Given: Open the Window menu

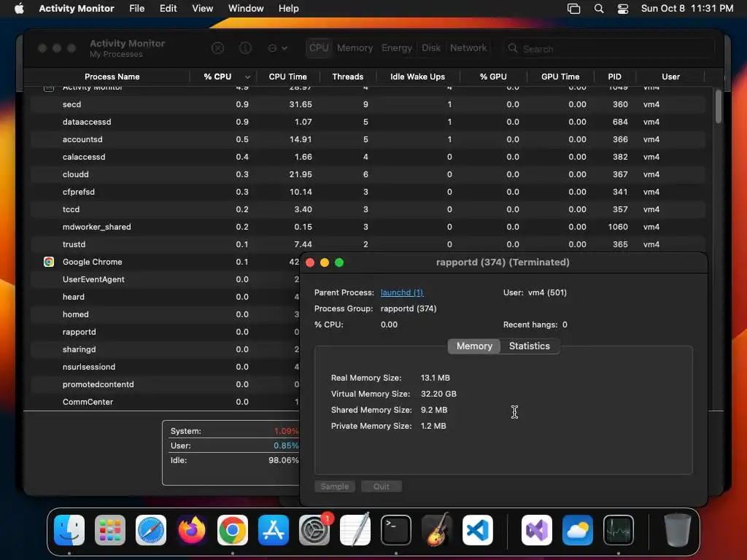Looking at the screenshot, I should click(246, 9).
